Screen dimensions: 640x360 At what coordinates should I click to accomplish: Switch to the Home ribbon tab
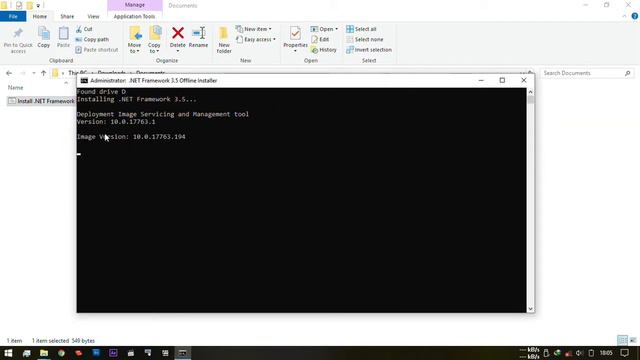(40, 16)
